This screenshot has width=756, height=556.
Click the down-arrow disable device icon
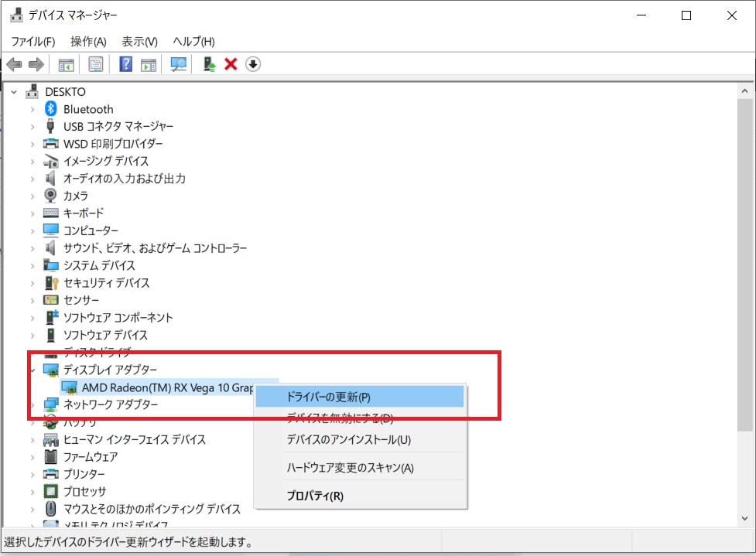click(x=253, y=64)
